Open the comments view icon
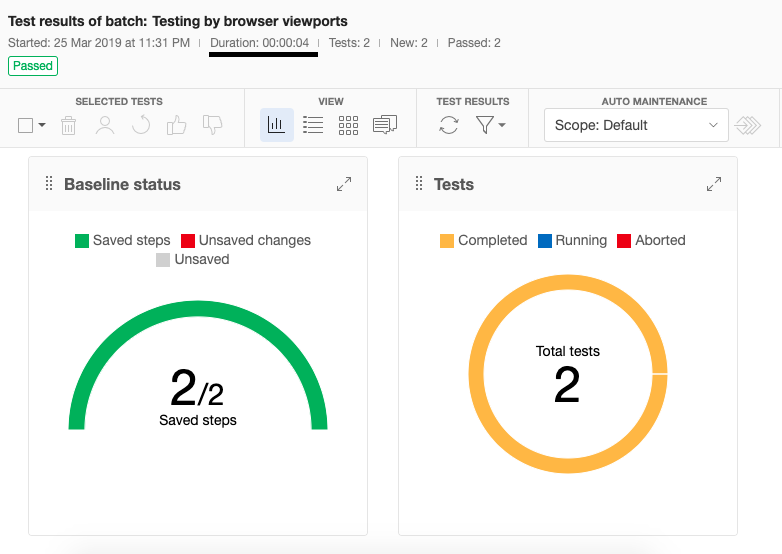Screen dimensions: 782x554 [385, 125]
